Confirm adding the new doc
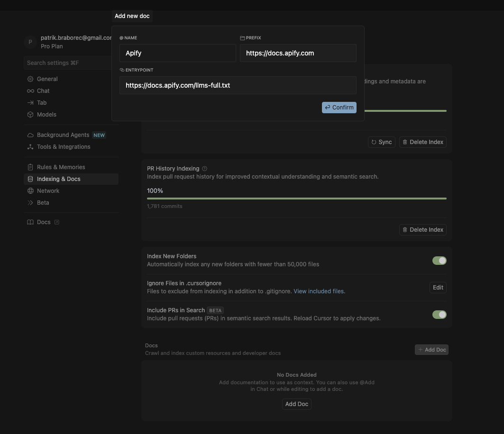The height and width of the screenshot is (434, 504). coord(339,108)
